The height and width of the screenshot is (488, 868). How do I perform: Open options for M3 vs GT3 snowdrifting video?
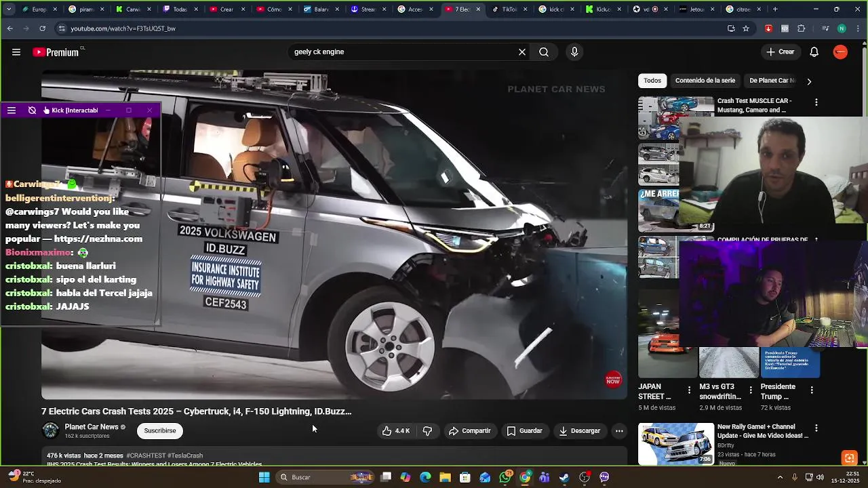(751, 390)
